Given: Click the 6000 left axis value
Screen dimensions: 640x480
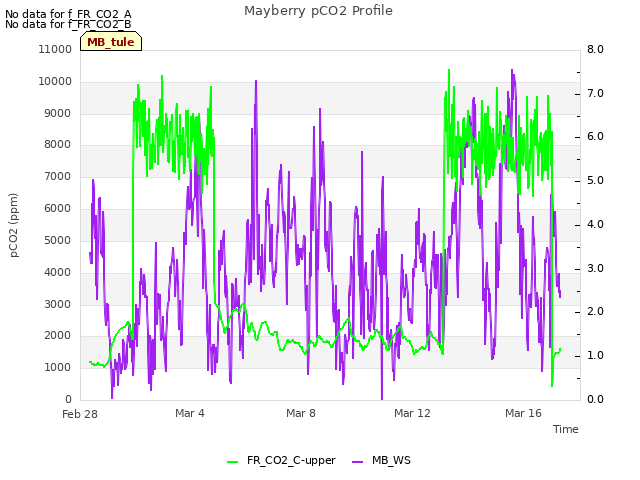Looking at the screenshot, I should click(x=58, y=208).
